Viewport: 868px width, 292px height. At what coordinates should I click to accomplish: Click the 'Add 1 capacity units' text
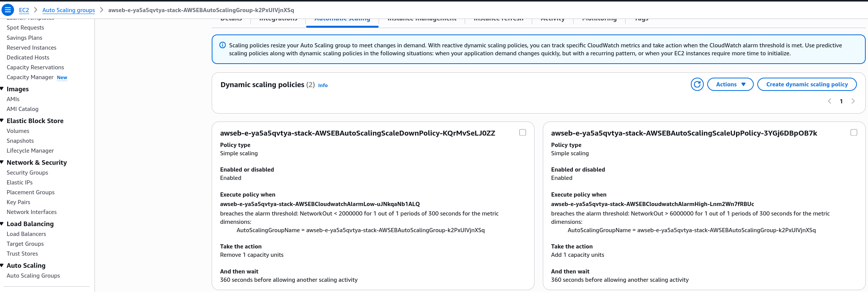point(577,255)
